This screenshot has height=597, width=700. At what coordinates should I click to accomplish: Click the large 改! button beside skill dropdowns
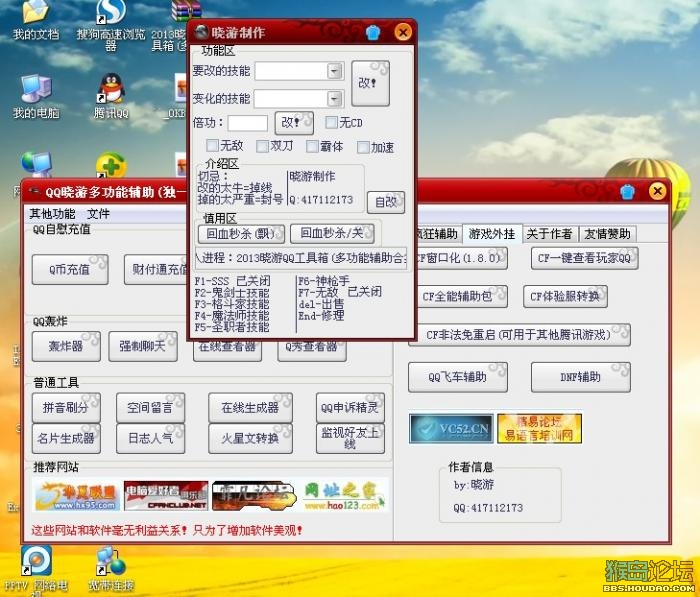point(371,83)
